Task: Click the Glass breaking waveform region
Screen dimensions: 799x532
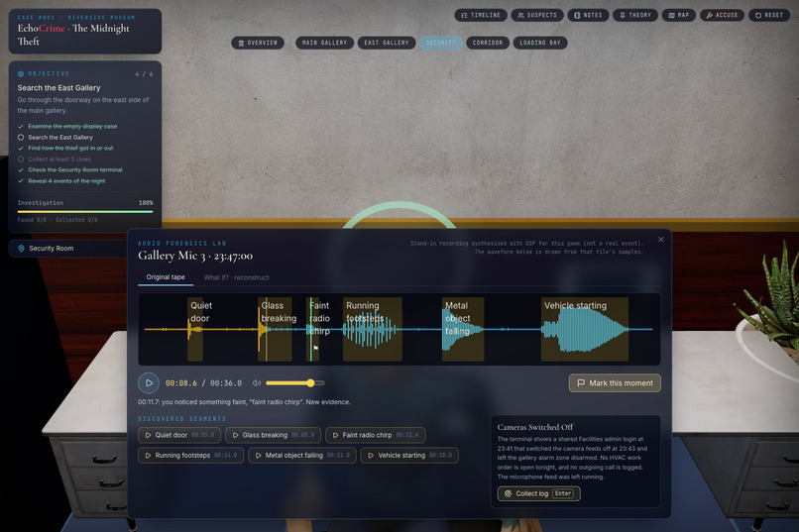Action: [x=275, y=329]
